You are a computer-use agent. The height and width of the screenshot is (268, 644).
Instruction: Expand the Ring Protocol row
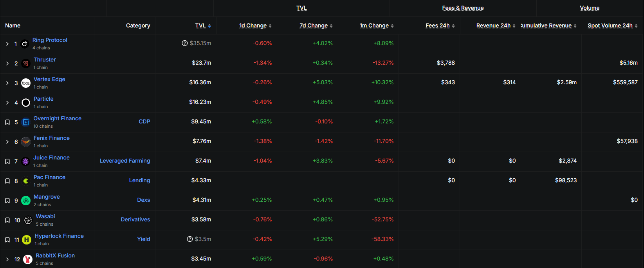7,44
